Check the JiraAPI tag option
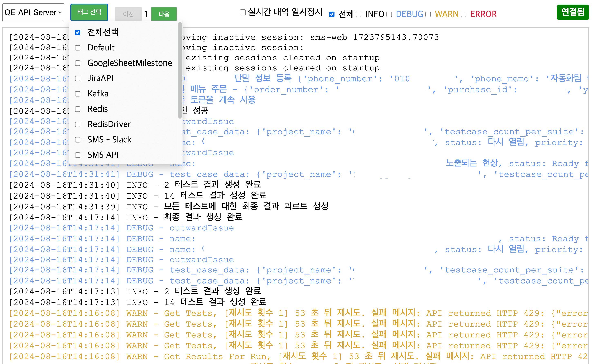592x364 pixels. [77, 78]
